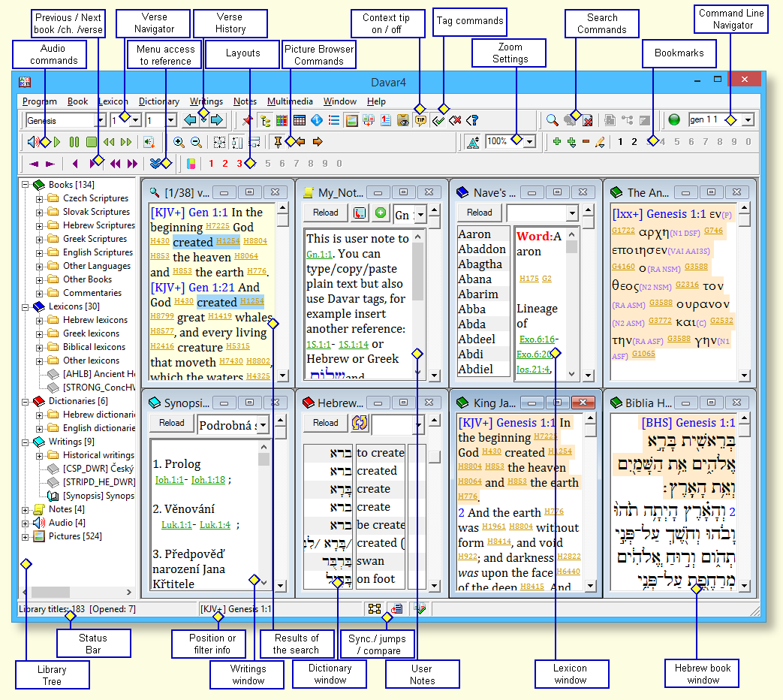Click the add audio file icon
Viewport: 783px width, 700px height.
point(149,142)
